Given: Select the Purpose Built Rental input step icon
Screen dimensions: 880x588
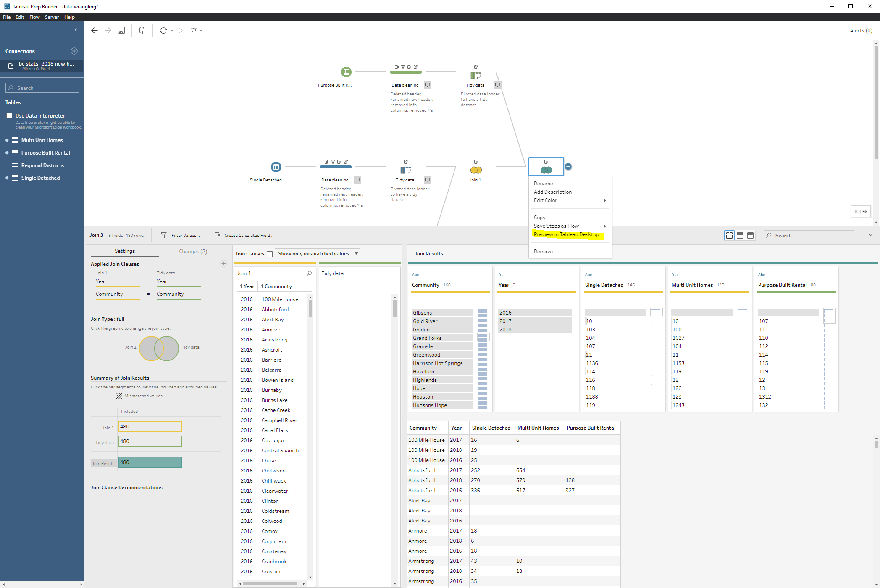Looking at the screenshot, I should pyautogui.click(x=346, y=72).
